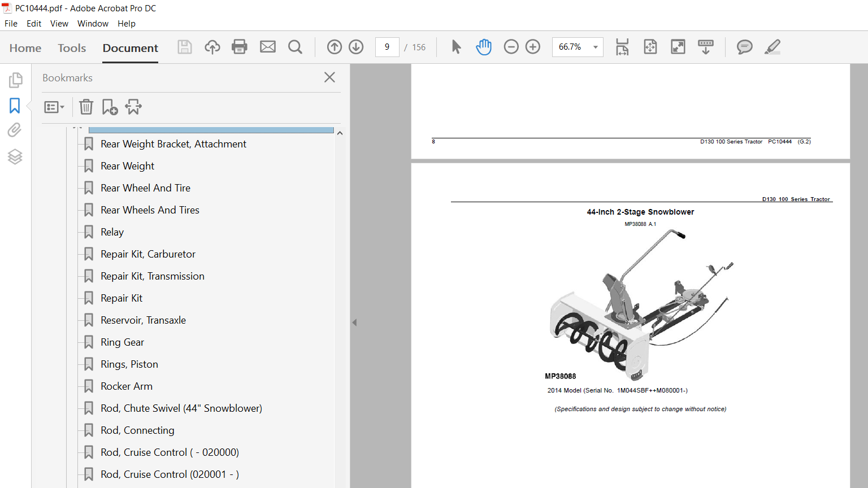Open Rod, Cruise Control (020001 - )
Screen dimensions: 868x488
(x=170, y=474)
